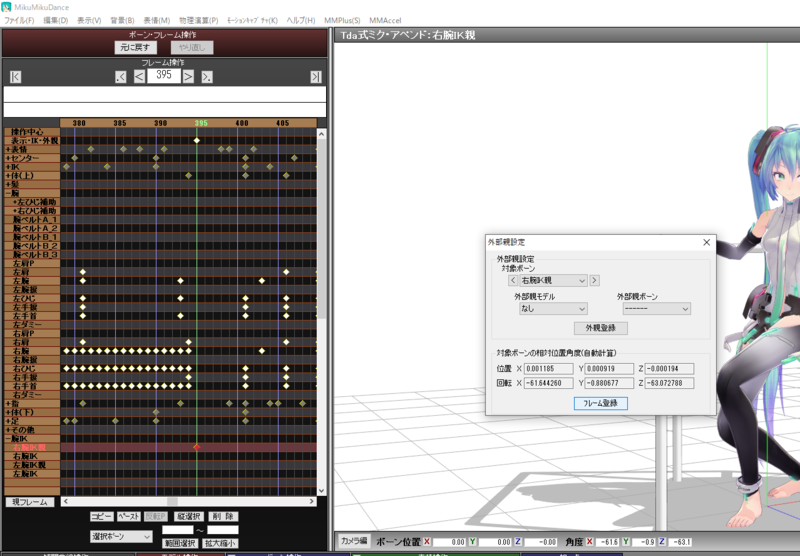Click the 位置 X field in dialog
The height and width of the screenshot is (556, 800).
(x=548, y=368)
